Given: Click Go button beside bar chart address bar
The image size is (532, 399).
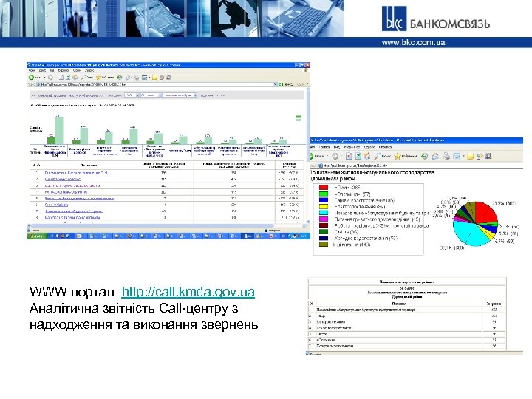Looking at the screenshot, I should (287, 84).
